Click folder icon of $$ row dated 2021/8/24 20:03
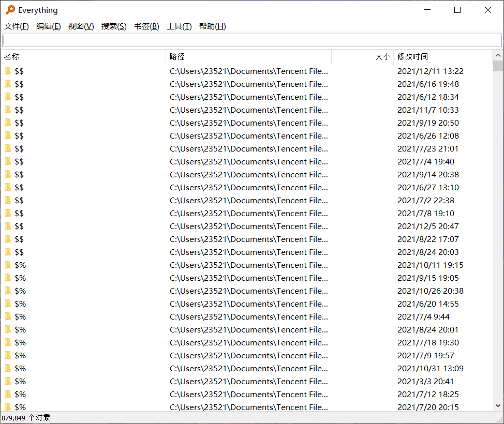The width and height of the screenshot is (504, 424). 8,252
